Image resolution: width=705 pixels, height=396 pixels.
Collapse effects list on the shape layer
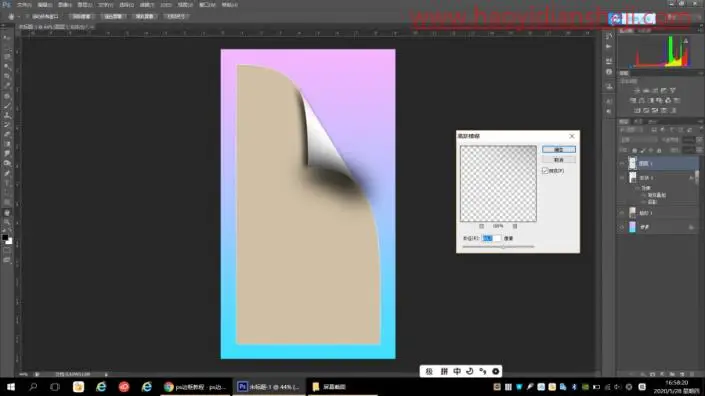tap(696, 178)
